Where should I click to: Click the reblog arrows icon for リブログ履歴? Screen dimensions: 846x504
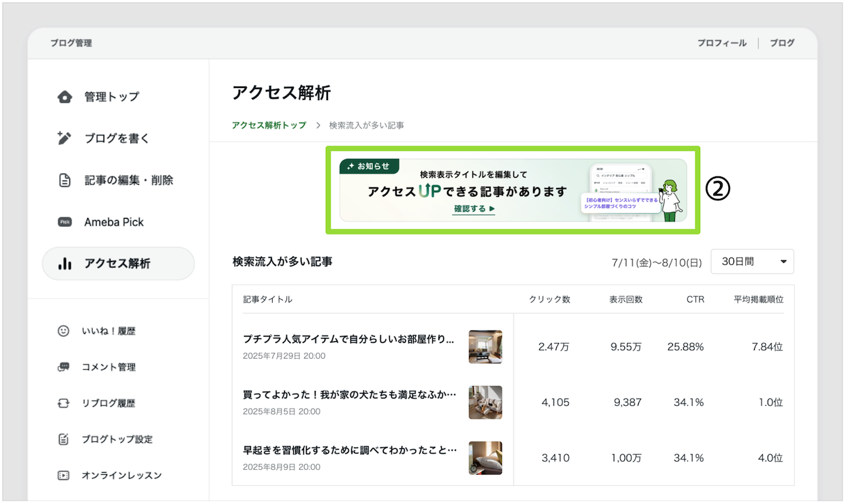click(x=63, y=403)
